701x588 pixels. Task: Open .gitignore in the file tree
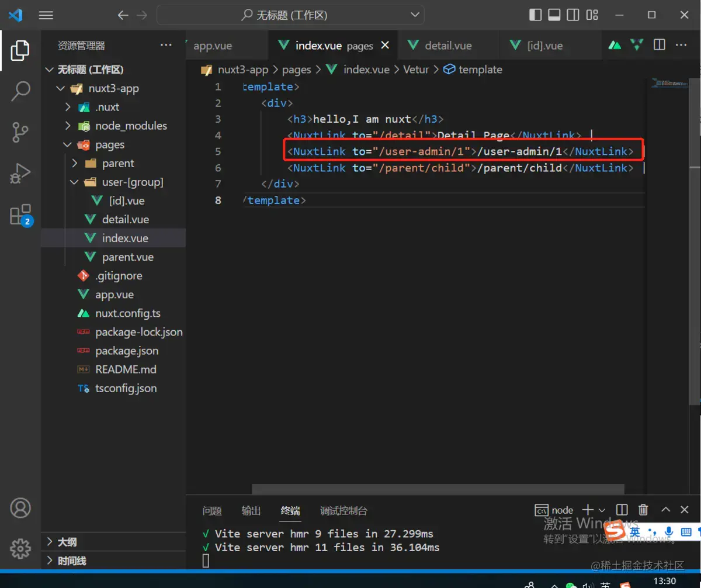(x=113, y=276)
